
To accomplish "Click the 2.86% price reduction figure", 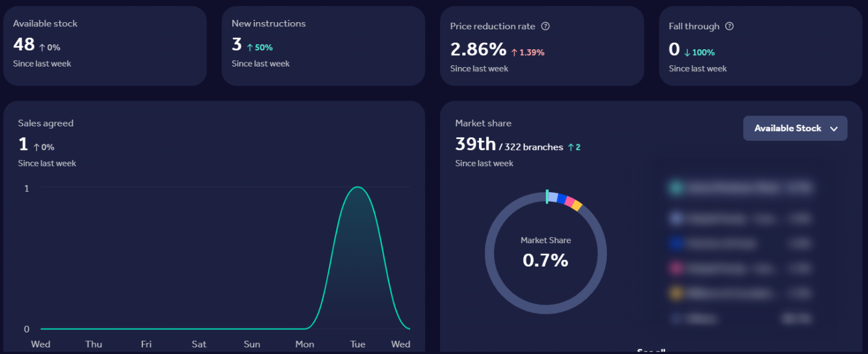I will (478, 49).
